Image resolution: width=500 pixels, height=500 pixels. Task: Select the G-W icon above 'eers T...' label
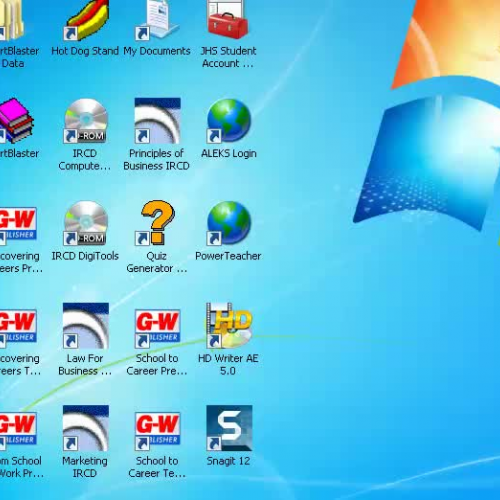pyautogui.click(x=18, y=329)
